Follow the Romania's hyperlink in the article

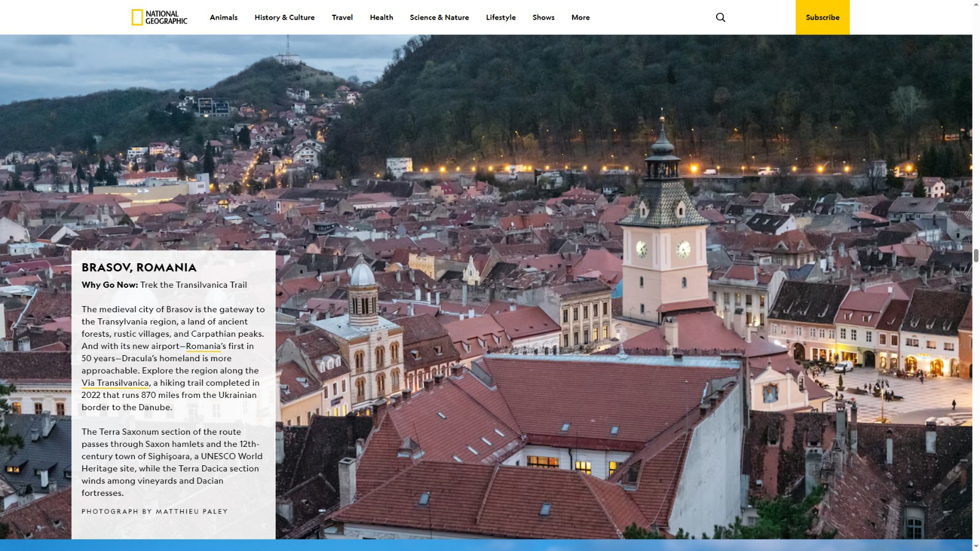(203, 346)
